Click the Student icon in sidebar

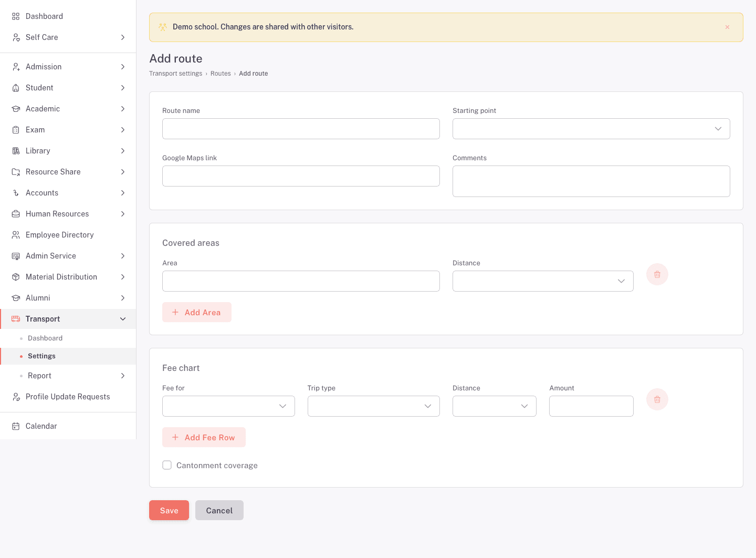[x=16, y=88]
